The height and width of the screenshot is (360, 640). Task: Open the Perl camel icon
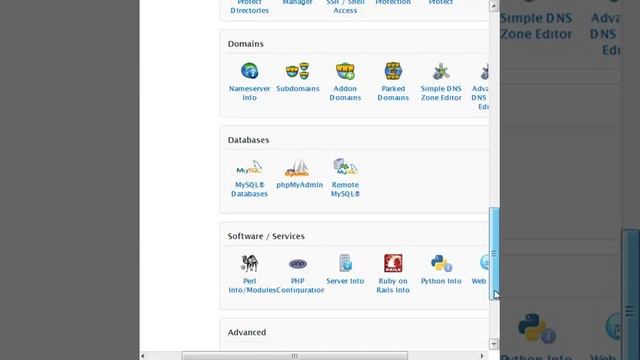(249, 263)
